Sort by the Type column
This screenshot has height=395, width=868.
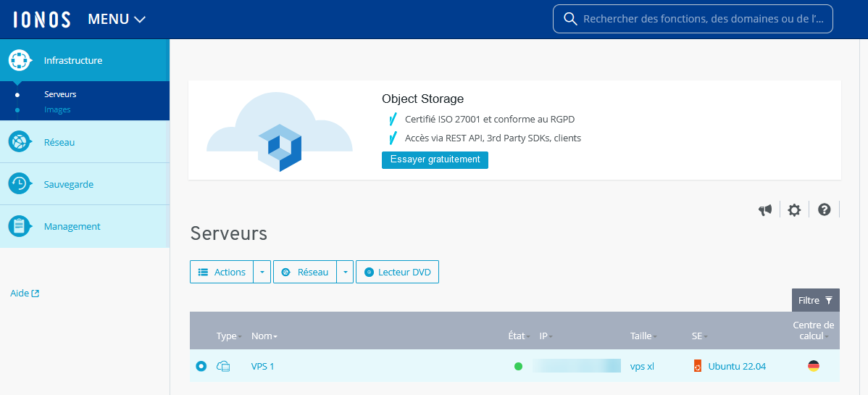[229, 336]
